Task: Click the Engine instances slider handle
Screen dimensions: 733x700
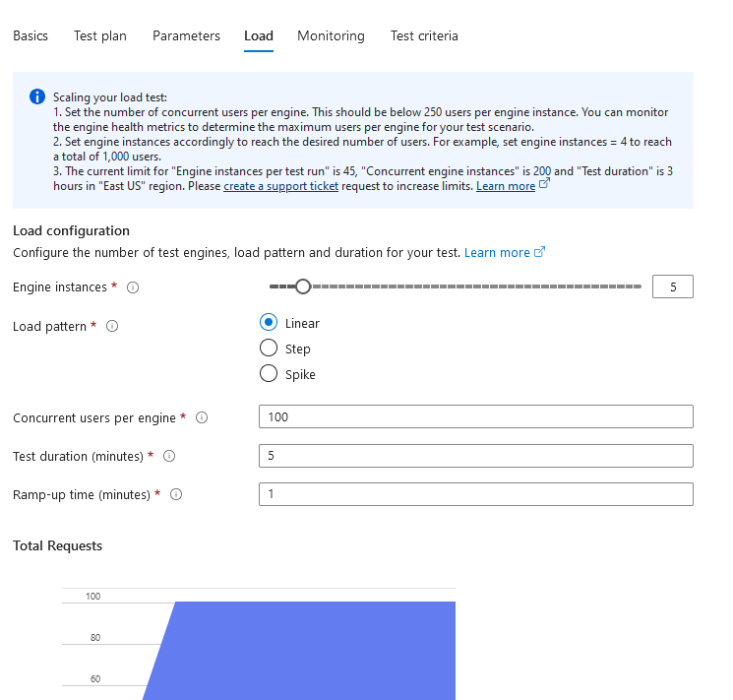Action: pos(303,286)
